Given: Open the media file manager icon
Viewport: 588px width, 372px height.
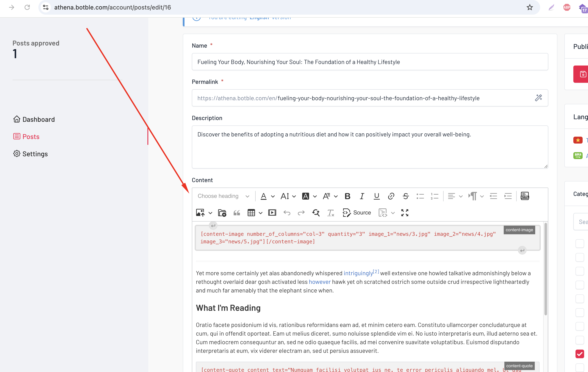Looking at the screenshot, I should coord(222,213).
